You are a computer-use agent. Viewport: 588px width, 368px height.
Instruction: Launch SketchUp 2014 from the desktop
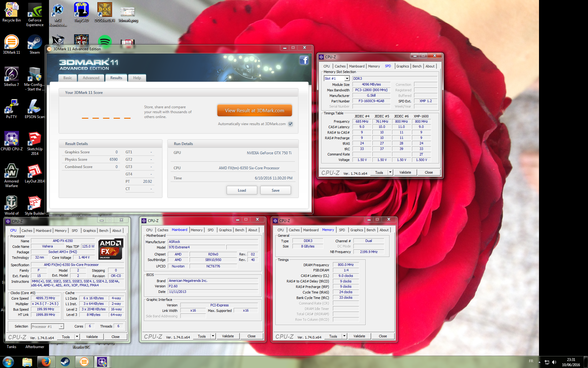pyautogui.click(x=35, y=143)
